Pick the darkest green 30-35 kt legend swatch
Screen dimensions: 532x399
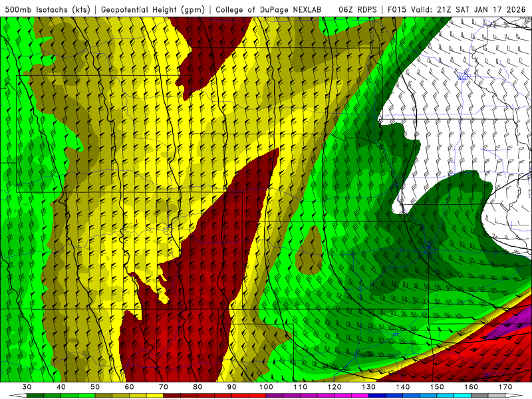[x=35, y=396]
